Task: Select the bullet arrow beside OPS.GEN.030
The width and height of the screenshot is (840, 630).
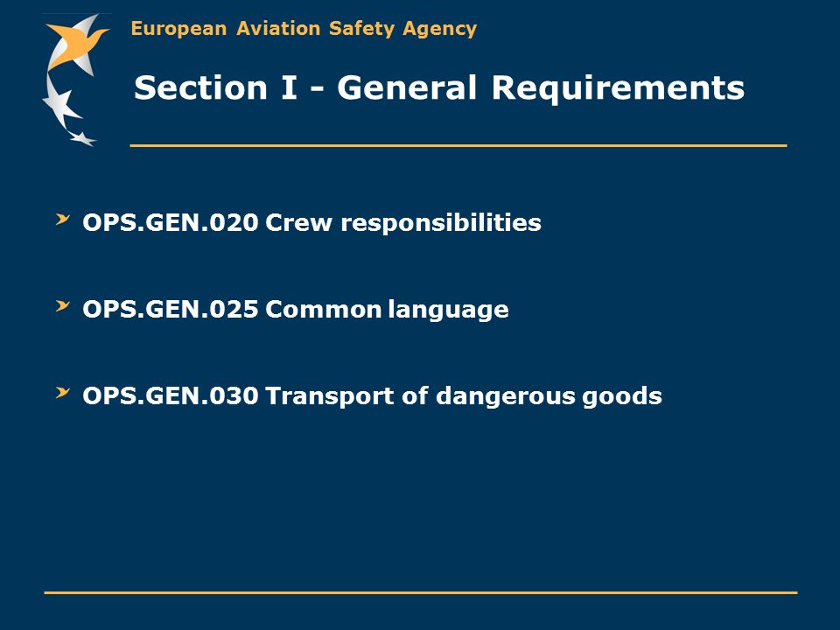Action: [x=63, y=393]
